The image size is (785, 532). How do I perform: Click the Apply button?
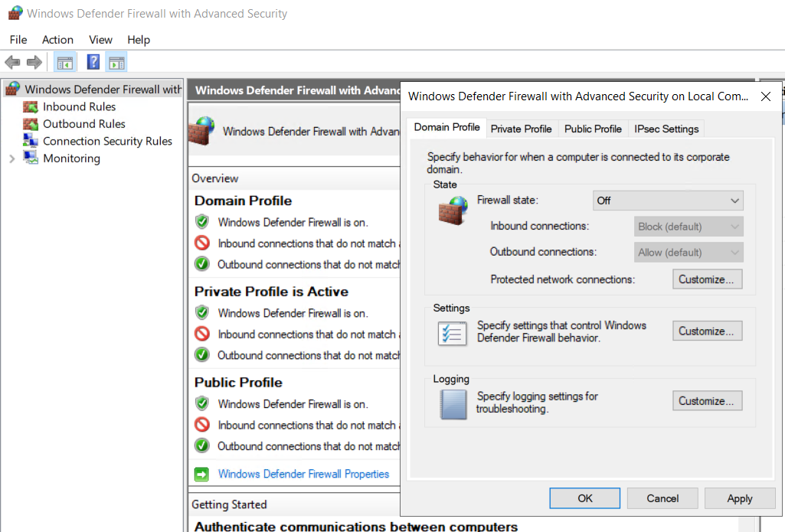tap(740, 498)
